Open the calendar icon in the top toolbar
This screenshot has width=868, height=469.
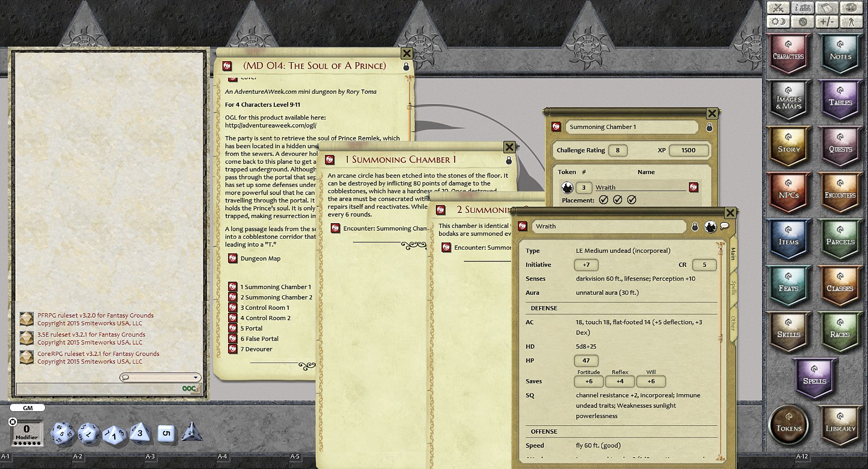click(x=827, y=8)
